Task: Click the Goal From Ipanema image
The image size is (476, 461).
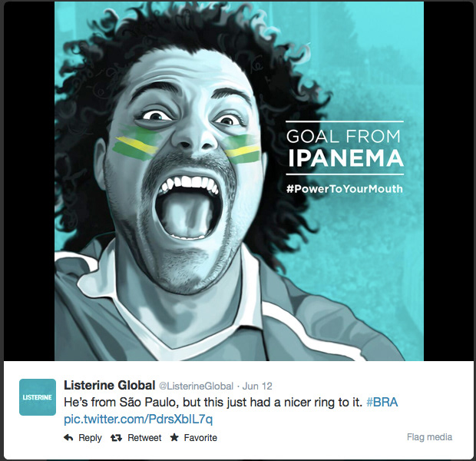Action: [x=239, y=181]
